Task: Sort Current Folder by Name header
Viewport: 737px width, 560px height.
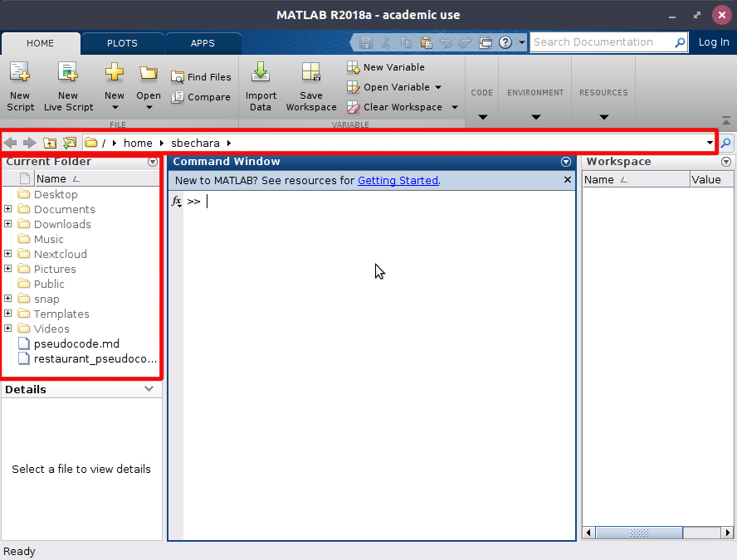Action: [96, 179]
